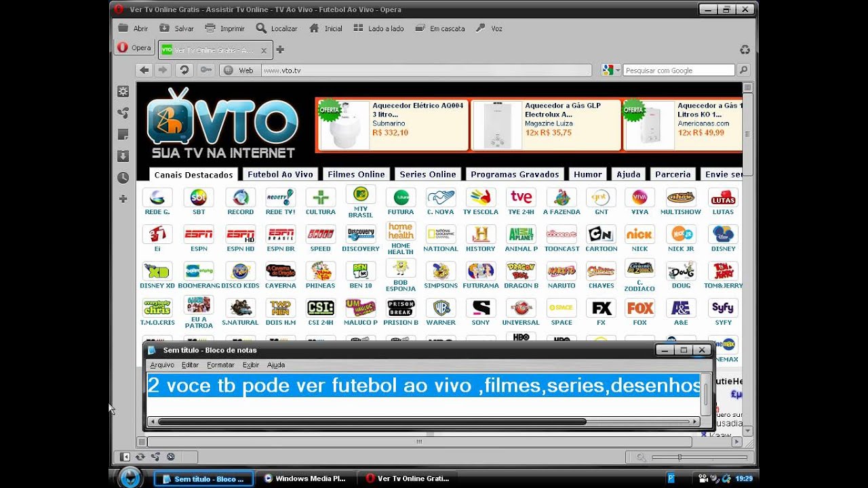Open the ESPN HD channel
868x488 pixels.
[240, 234]
